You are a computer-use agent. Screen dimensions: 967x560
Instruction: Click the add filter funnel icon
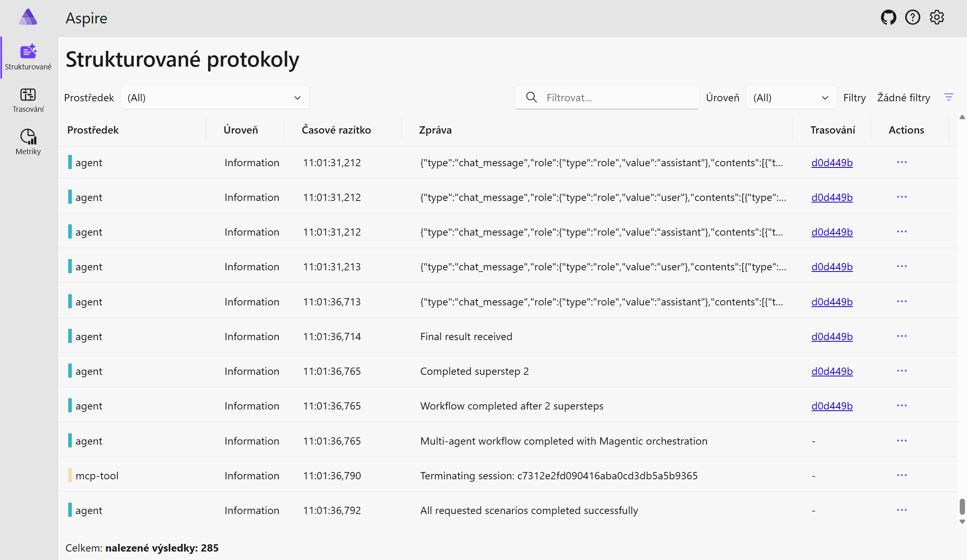pyautogui.click(x=949, y=97)
